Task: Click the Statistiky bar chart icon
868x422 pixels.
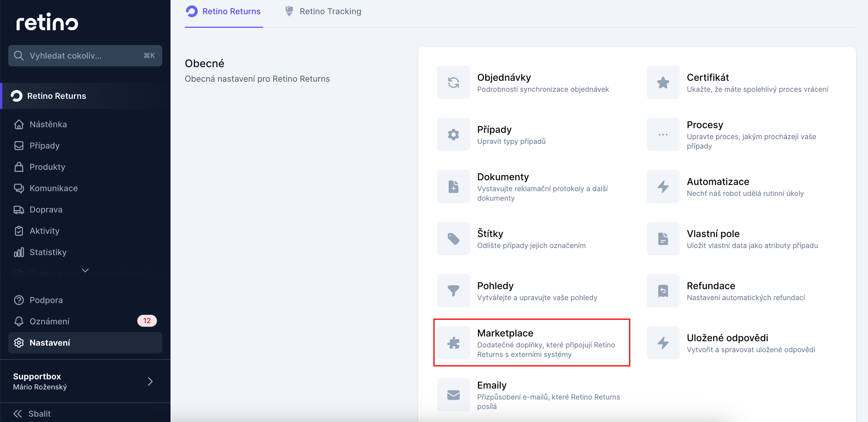Action: [x=19, y=252]
